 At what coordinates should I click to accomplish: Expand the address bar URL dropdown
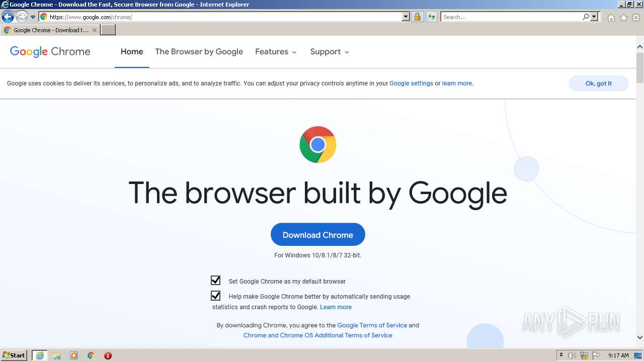406,17
